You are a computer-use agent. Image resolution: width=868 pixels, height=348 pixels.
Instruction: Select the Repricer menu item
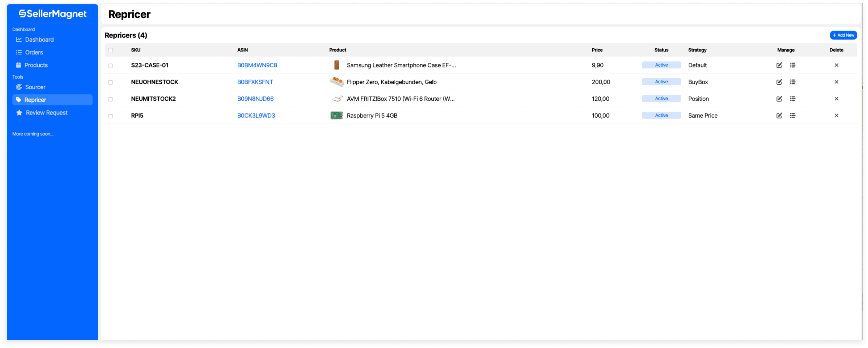tap(52, 100)
